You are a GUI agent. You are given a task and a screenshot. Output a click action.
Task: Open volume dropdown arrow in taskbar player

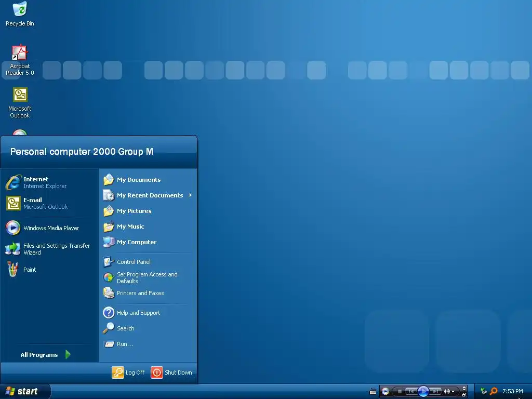[x=453, y=392]
